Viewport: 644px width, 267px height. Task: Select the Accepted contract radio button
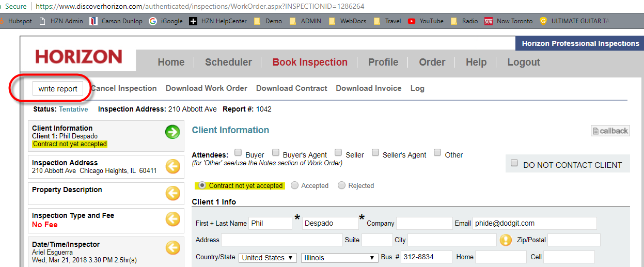[x=295, y=185]
